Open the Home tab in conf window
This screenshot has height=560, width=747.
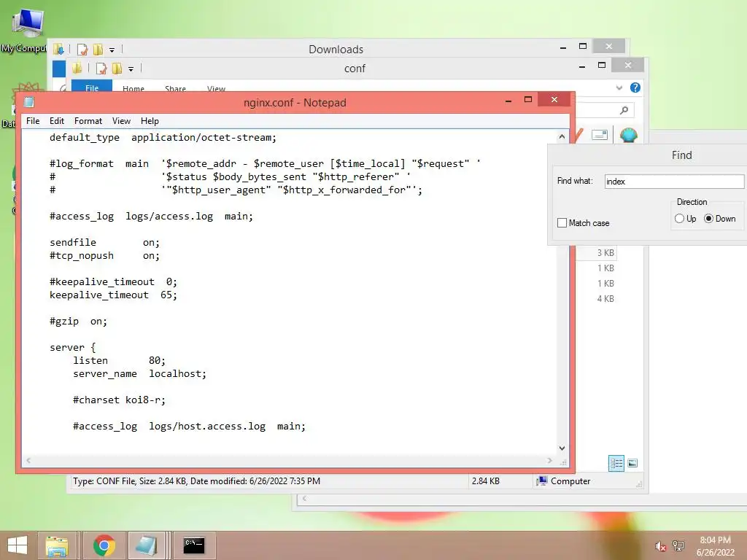(133, 88)
